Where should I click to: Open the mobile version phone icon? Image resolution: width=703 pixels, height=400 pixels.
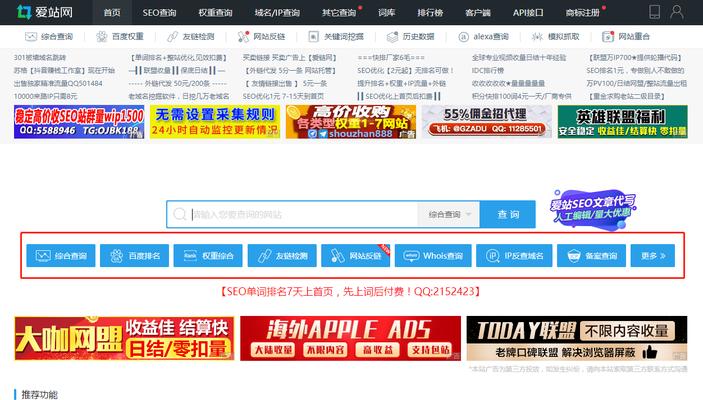point(654,12)
